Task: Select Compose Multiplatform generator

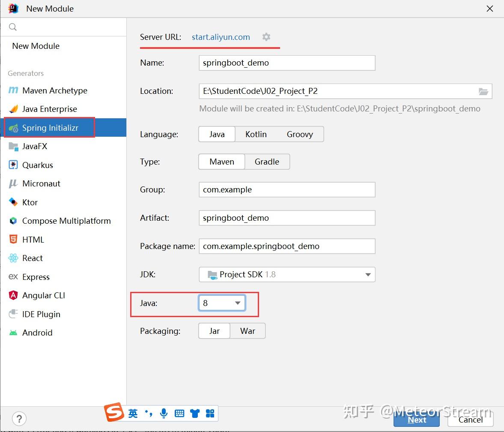Action: [63, 221]
